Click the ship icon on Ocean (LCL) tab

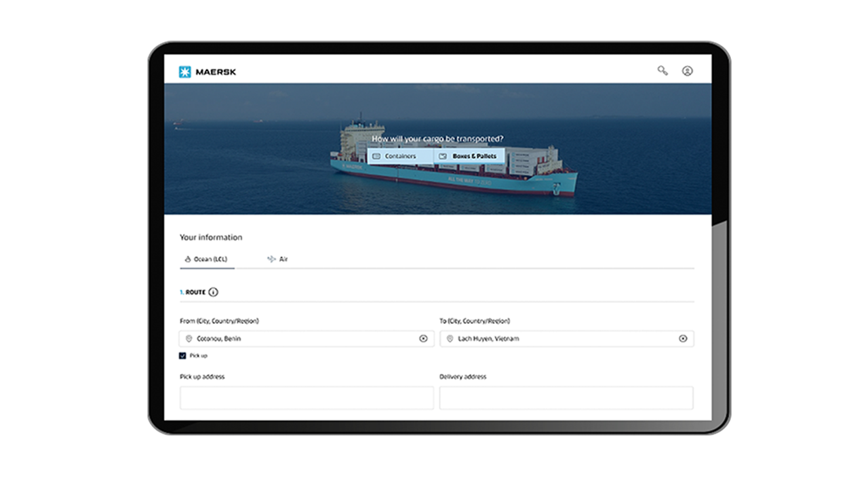188,258
